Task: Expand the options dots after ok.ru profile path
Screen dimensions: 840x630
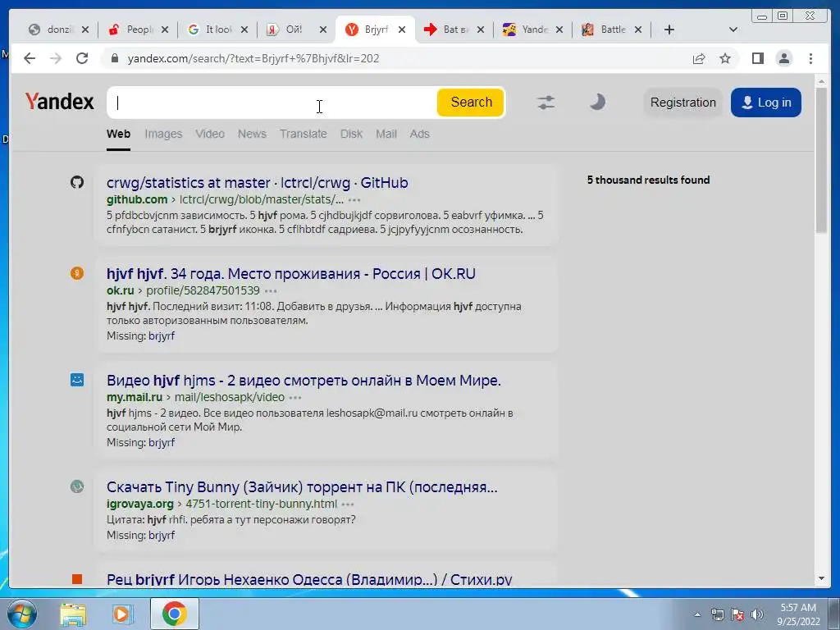Action: pyautogui.click(x=271, y=291)
